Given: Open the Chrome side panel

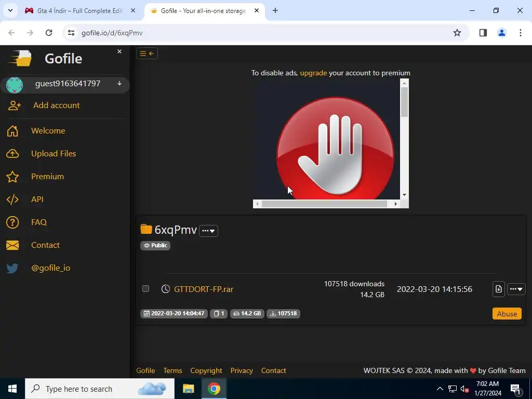Looking at the screenshot, I should (x=483, y=33).
